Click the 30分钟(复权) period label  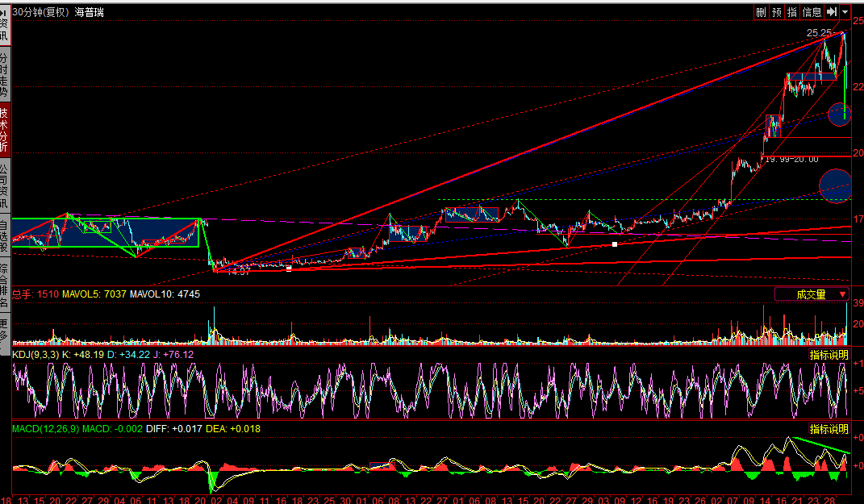40,12
